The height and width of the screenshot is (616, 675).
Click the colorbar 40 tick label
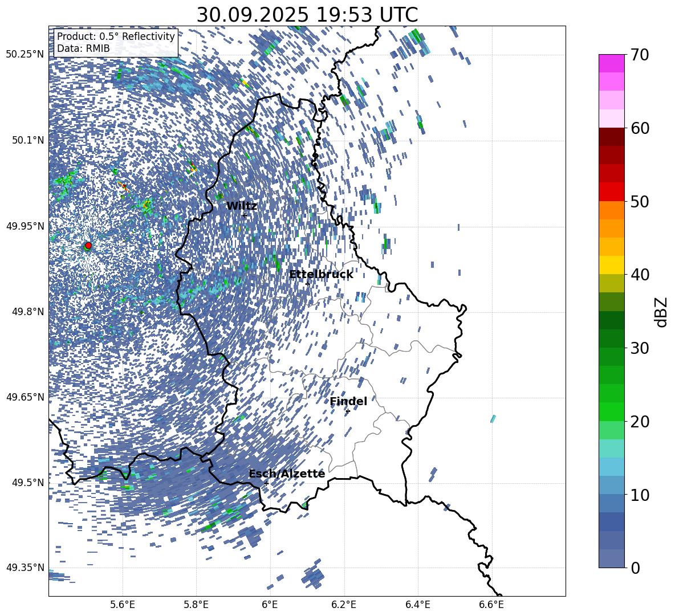(x=640, y=275)
